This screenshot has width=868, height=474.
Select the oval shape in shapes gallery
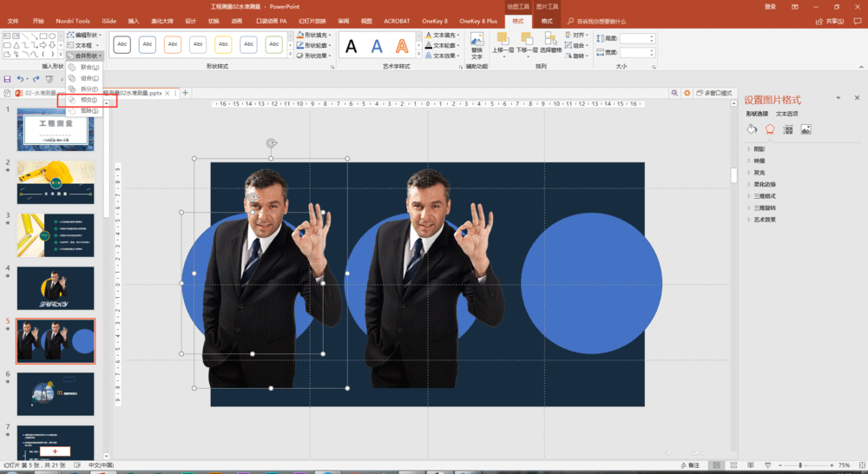(x=52, y=36)
